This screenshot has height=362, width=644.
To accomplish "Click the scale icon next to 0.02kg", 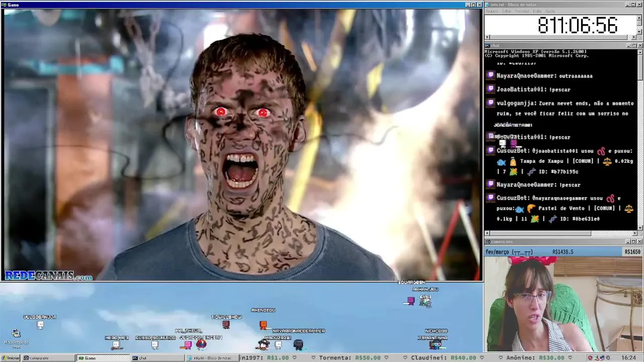I will tap(607, 161).
